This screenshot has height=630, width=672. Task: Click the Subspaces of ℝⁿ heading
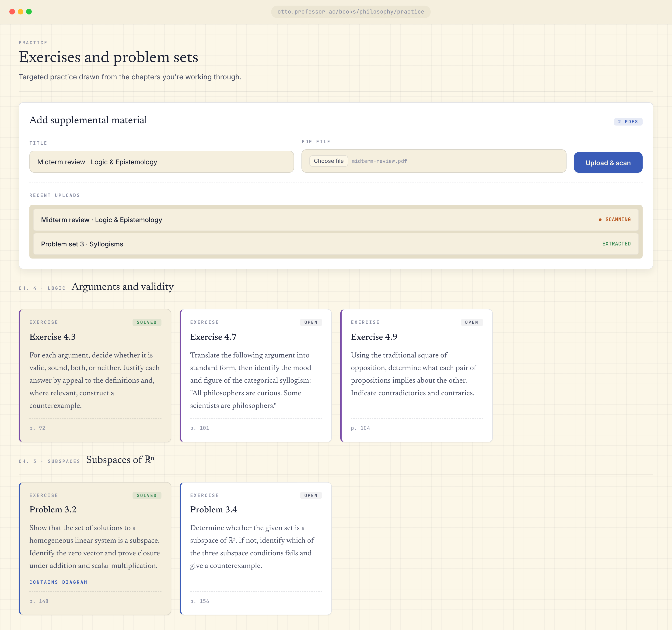pyautogui.click(x=120, y=460)
